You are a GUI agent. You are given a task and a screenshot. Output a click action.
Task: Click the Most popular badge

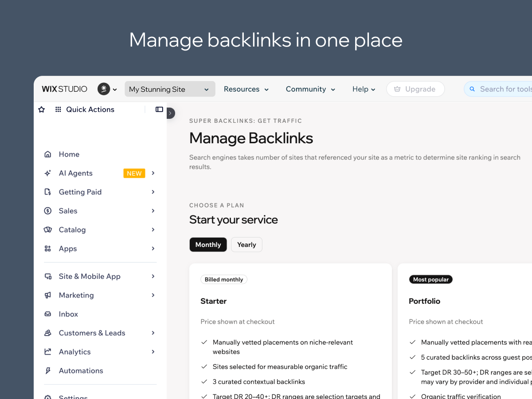tap(430, 280)
